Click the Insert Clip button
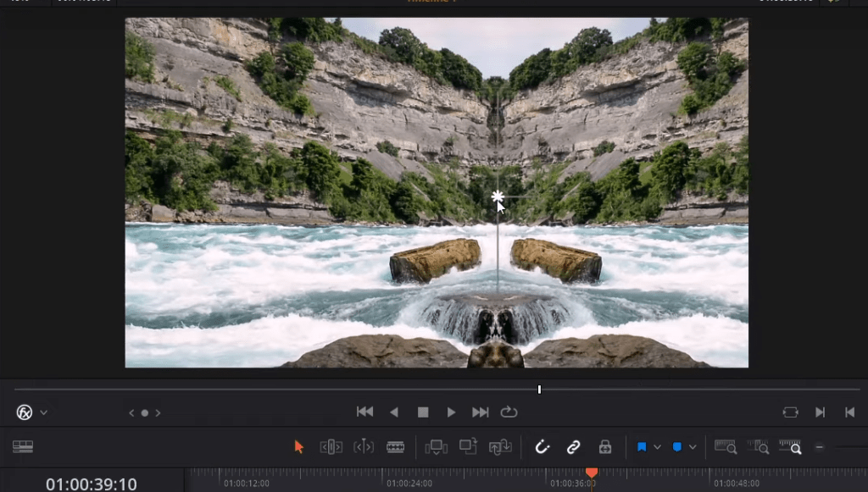Image resolution: width=868 pixels, height=492 pixels. point(436,446)
